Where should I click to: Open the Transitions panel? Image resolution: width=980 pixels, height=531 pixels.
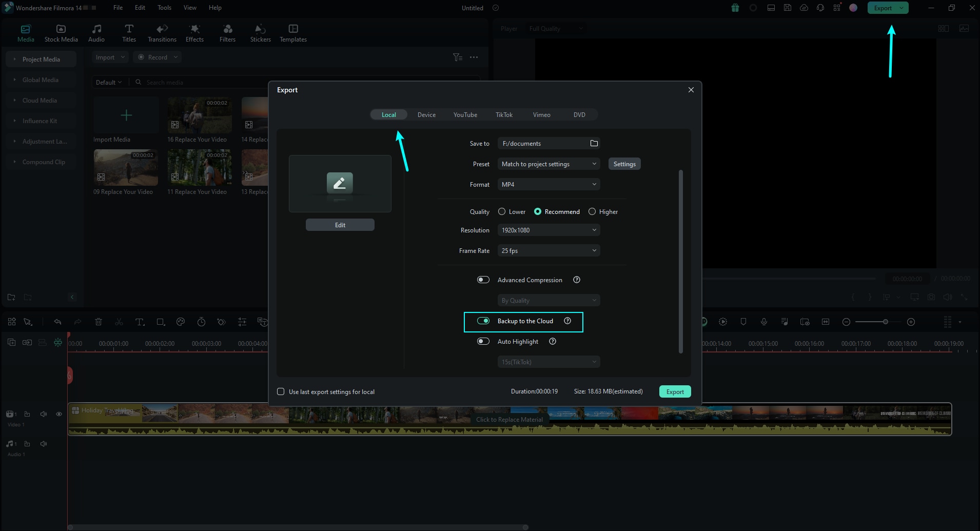[x=162, y=33]
